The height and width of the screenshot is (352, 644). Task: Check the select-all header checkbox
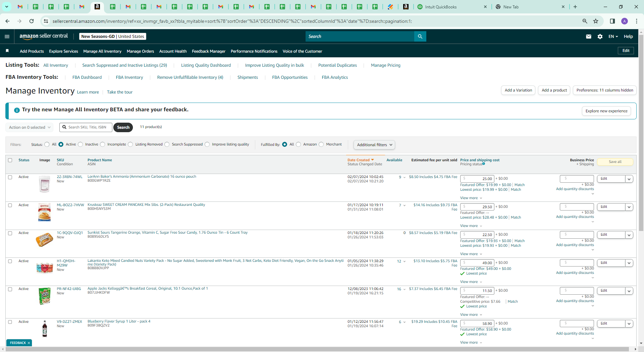[10, 160]
